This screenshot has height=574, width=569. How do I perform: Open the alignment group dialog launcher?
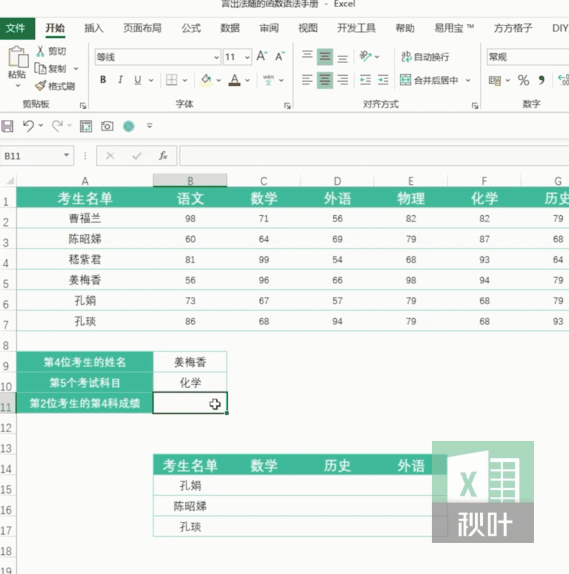pyautogui.click(x=475, y=106)
